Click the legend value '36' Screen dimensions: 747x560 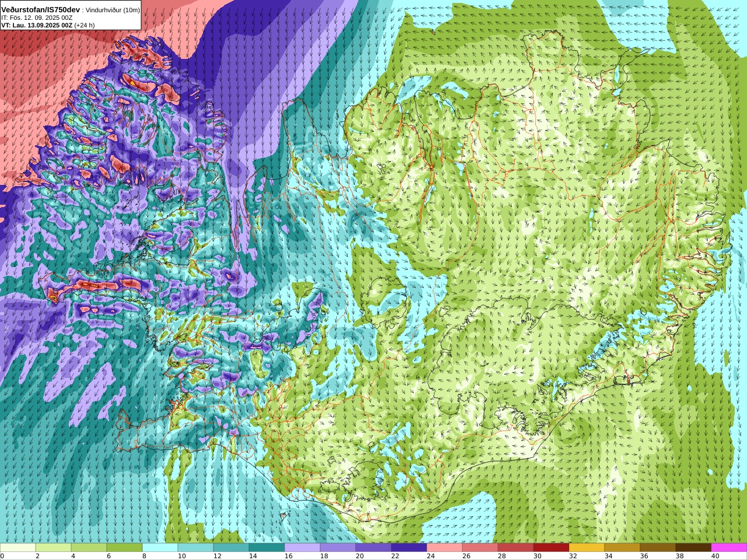[x=644, y=556]
